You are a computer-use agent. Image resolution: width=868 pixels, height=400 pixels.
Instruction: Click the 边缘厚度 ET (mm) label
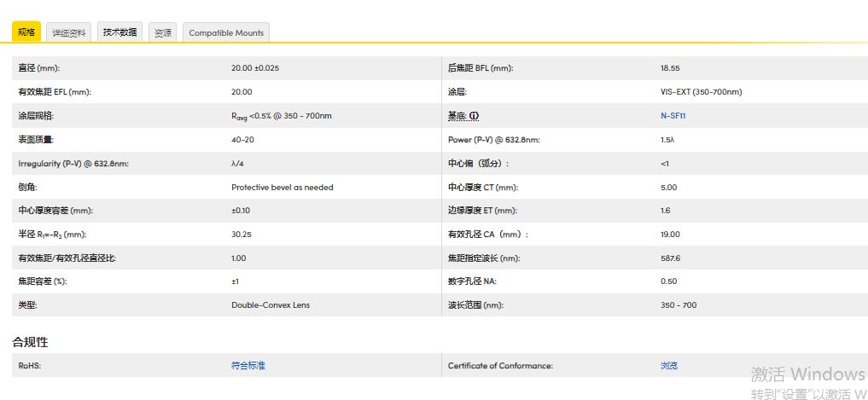[x=483, y=211]
